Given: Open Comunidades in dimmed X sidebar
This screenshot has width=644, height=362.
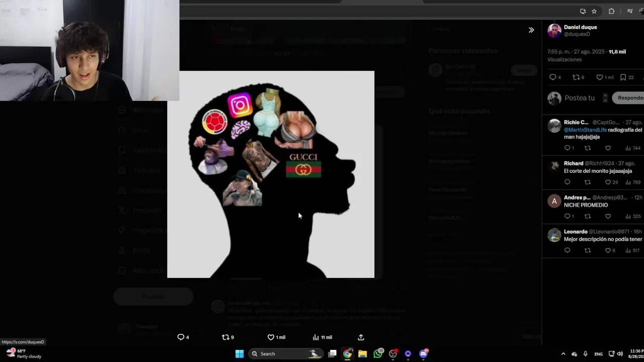Looking at the screenshot, I should click(x=142, y=190).
